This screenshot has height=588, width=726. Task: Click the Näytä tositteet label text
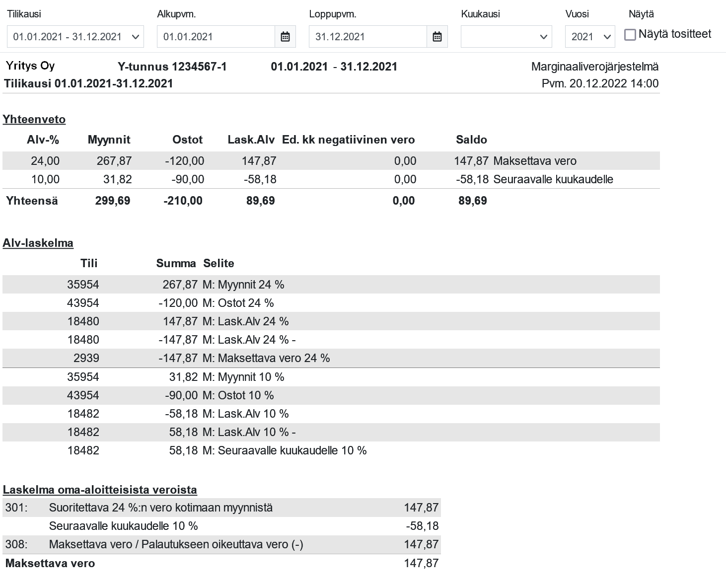click(675, 34)
